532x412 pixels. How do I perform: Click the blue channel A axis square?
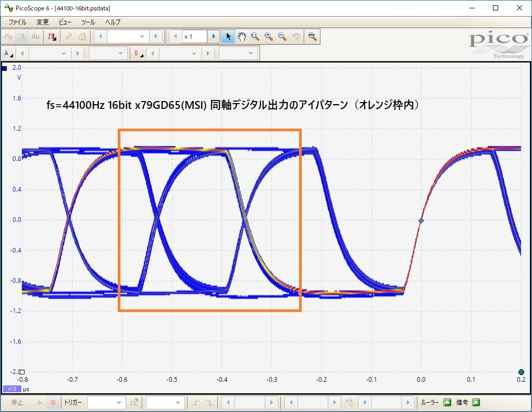[4, 68]
